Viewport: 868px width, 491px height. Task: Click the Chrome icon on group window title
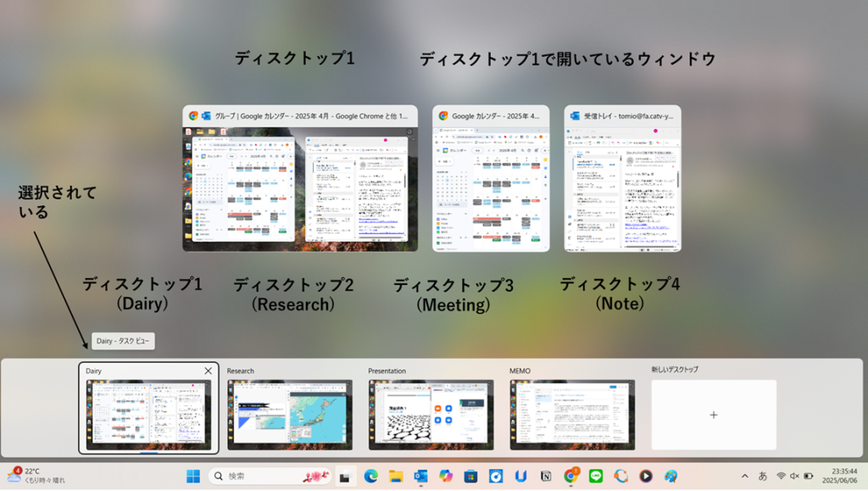point(193,115)
